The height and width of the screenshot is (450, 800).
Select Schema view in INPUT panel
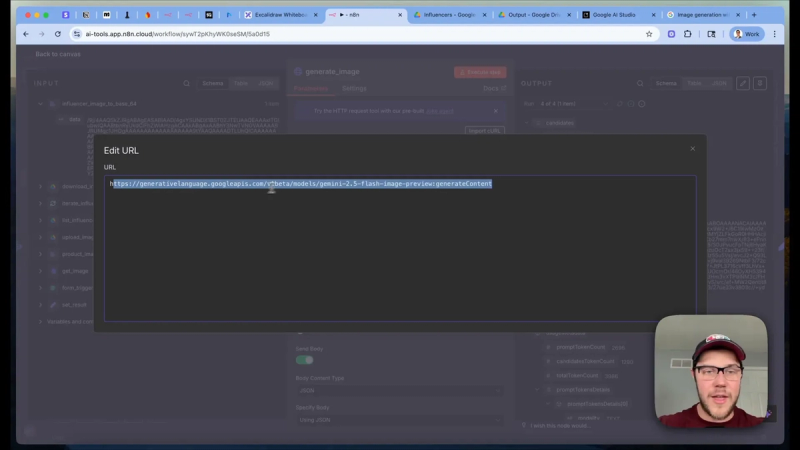click(x=212, y=83)
